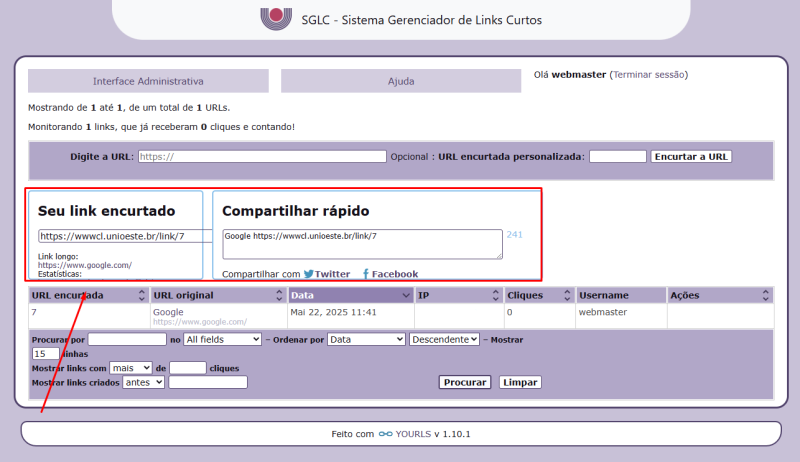Sort by the URL original column arrows

[x=276, y=295]
